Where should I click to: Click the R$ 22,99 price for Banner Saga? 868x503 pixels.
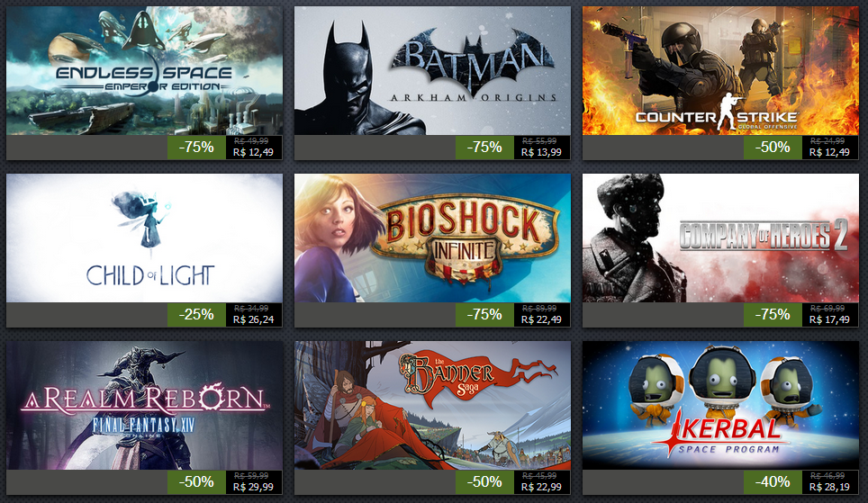coord(541,487)
